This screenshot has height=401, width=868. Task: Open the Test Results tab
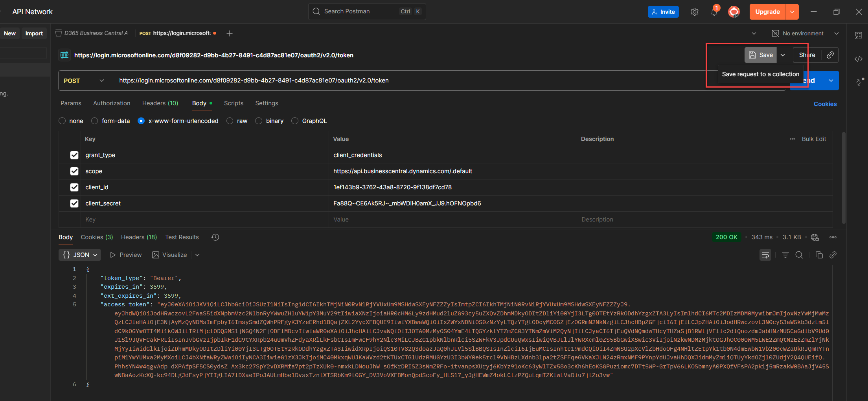(x=182, y=237)
